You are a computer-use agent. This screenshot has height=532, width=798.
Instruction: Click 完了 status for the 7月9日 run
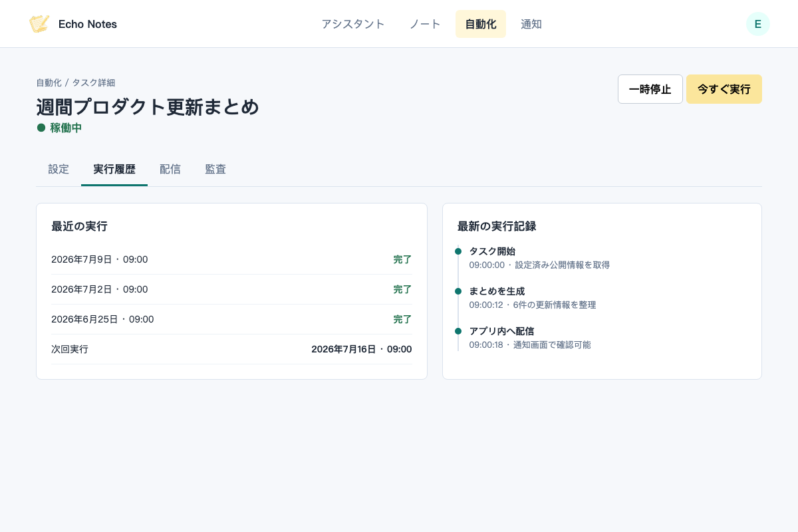pyautogui.click(x=402, y=259)
